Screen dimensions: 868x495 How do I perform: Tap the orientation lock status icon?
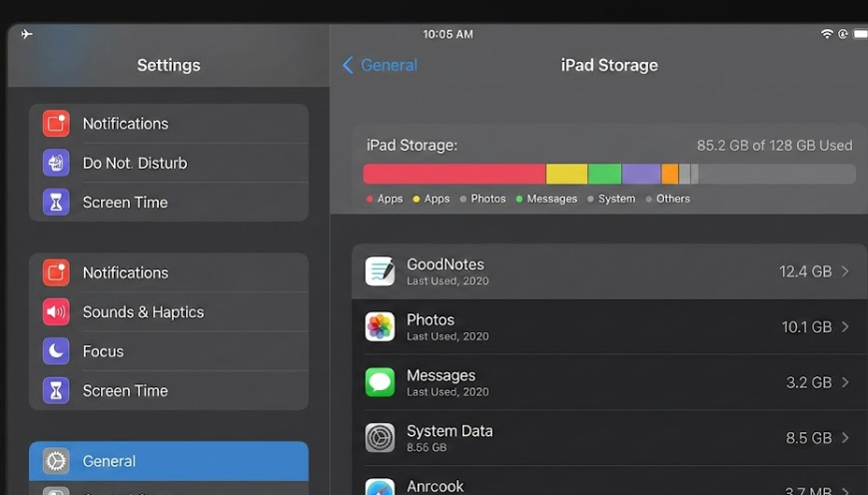point(843,34)
